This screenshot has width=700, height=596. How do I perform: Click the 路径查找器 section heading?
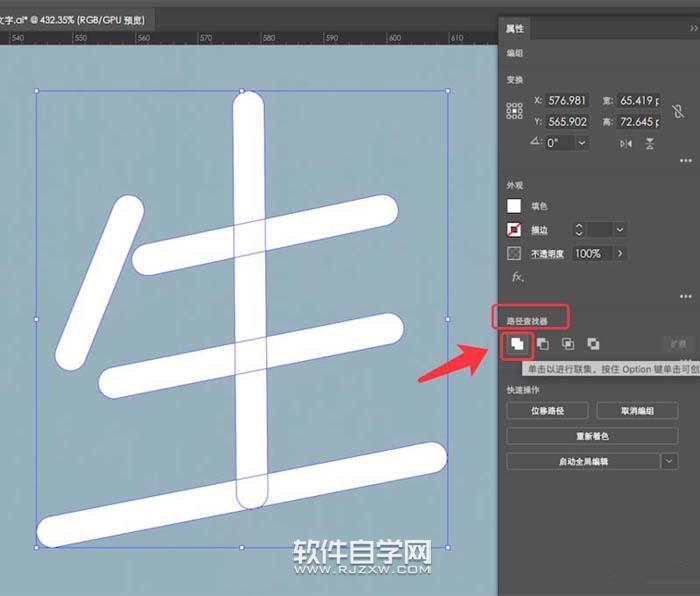527,321
